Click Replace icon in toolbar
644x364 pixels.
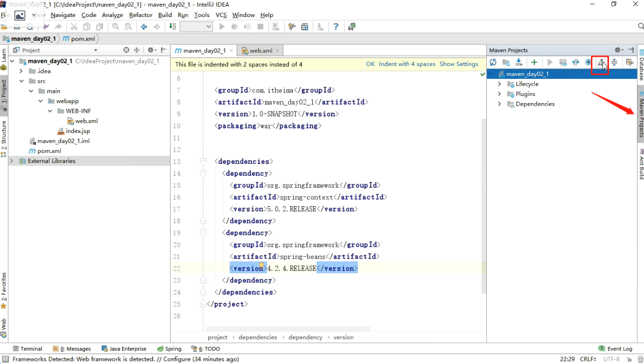click(x=128, y=27)
